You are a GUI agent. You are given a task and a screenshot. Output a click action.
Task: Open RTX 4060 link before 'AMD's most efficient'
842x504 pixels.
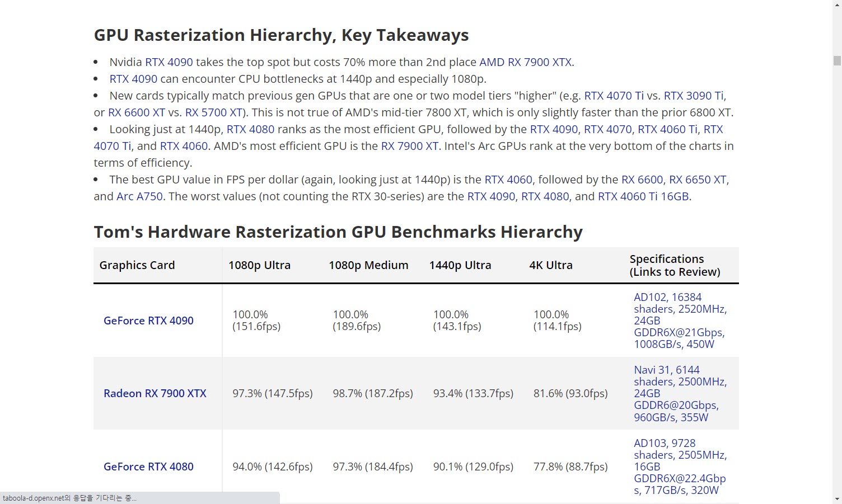(184, 146)
